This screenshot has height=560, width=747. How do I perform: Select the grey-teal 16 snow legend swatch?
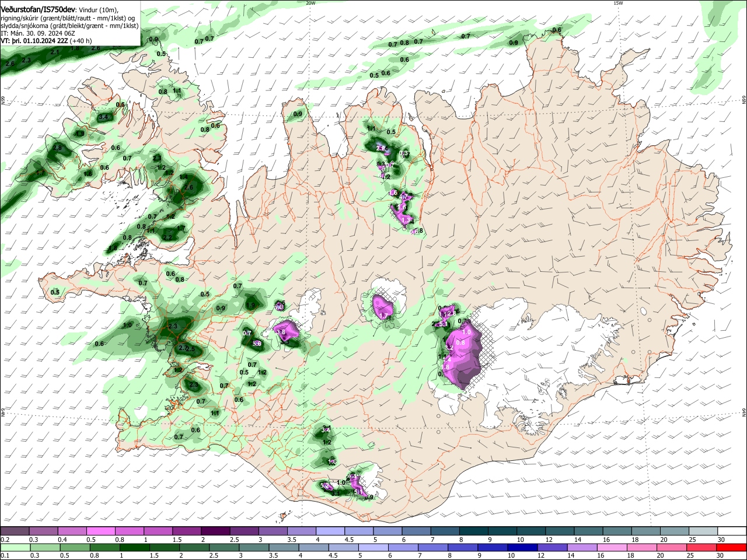coord(616,531)
